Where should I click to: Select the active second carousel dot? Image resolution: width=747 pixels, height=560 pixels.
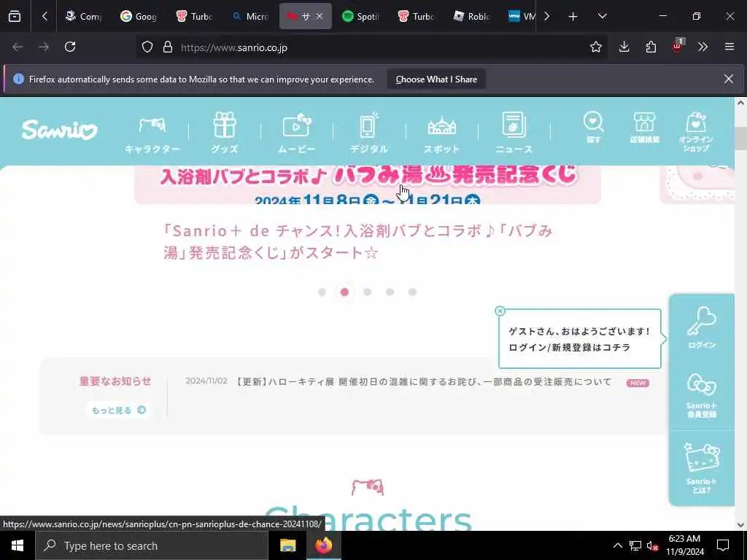(x=344, y=292)
